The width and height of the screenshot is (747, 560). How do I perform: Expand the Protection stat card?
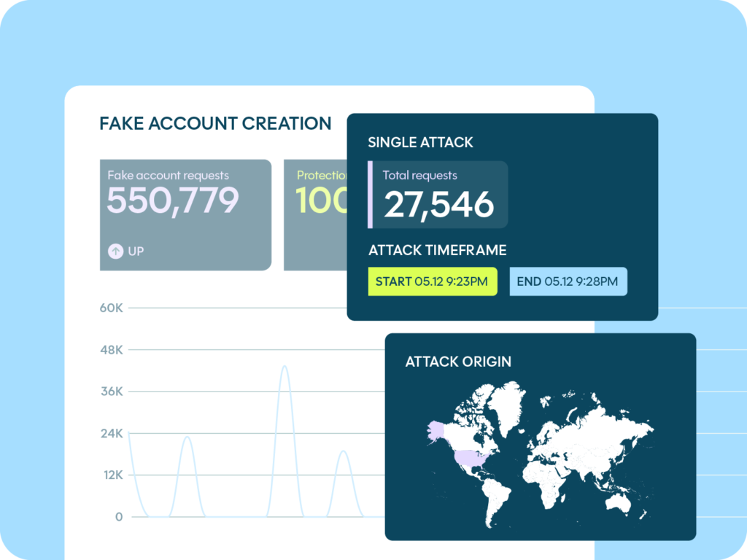314,214
